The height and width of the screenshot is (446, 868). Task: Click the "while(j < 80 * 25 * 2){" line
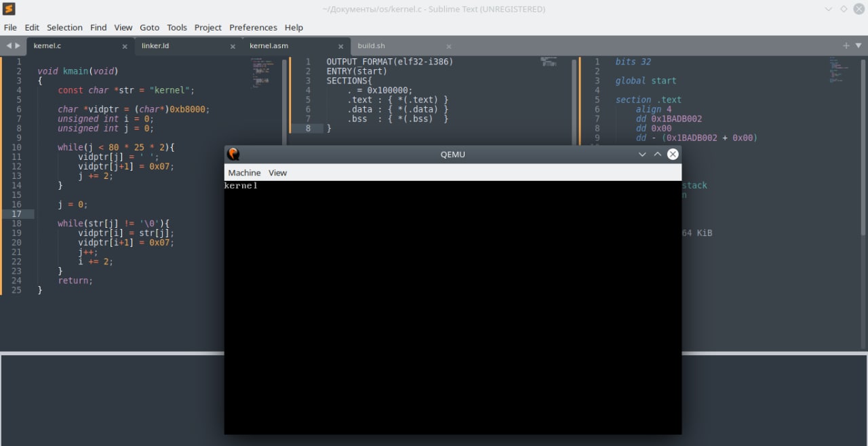point(116,147)
